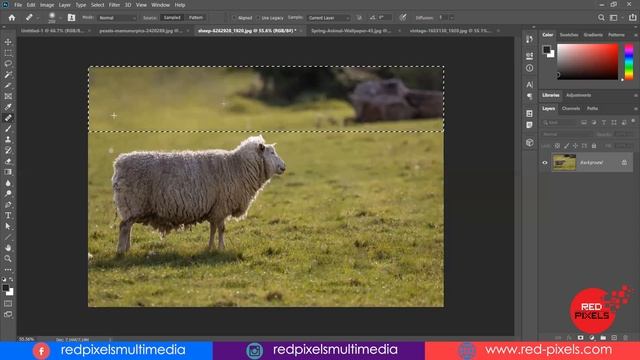
Task: Select the Path Selection tool
Action: pos(8,226)
